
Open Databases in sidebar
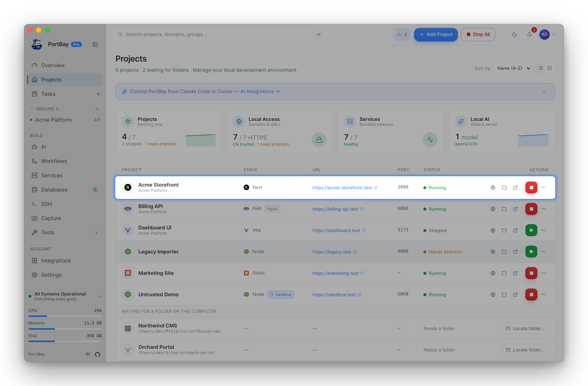[x=65, y=190]
